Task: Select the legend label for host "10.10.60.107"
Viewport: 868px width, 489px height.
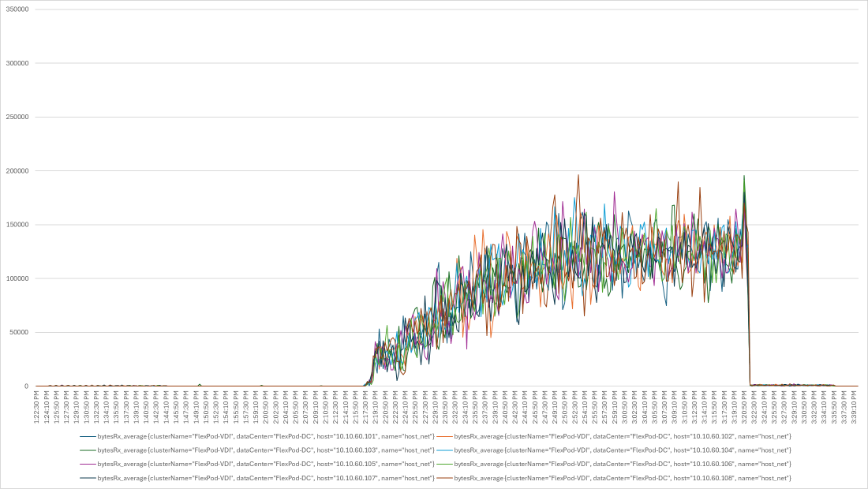Action: pos(266,478)
